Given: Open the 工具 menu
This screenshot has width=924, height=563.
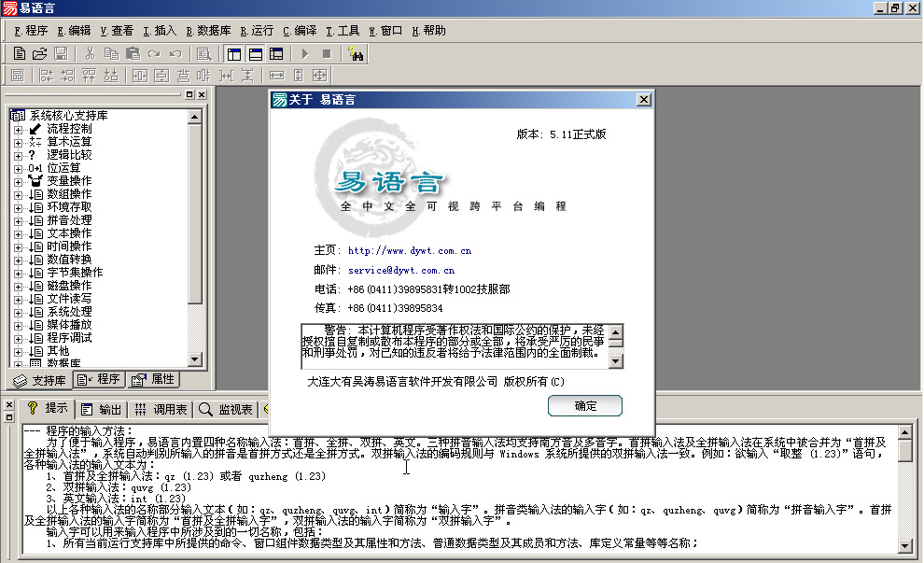Looking at the screenshot, I should point(343,30).
